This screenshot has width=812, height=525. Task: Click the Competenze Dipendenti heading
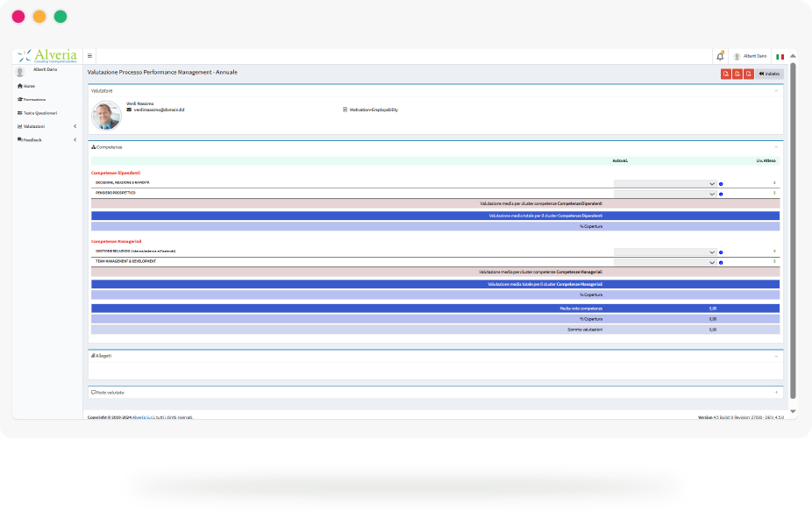coord(116,173)
